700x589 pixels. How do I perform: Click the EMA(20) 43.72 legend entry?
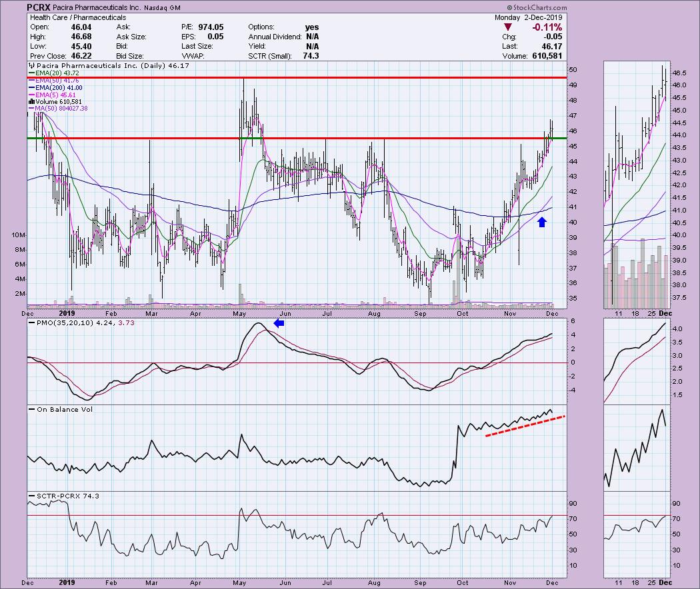(53, 73)
